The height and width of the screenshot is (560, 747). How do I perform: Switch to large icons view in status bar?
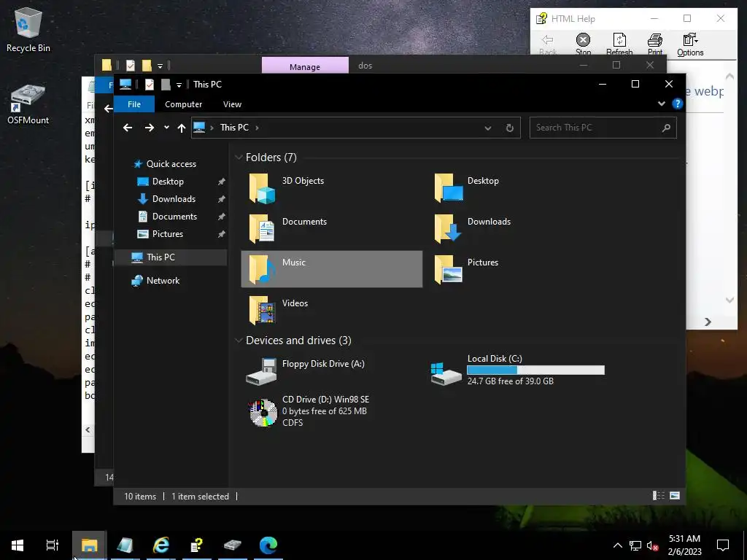point(675,496)
